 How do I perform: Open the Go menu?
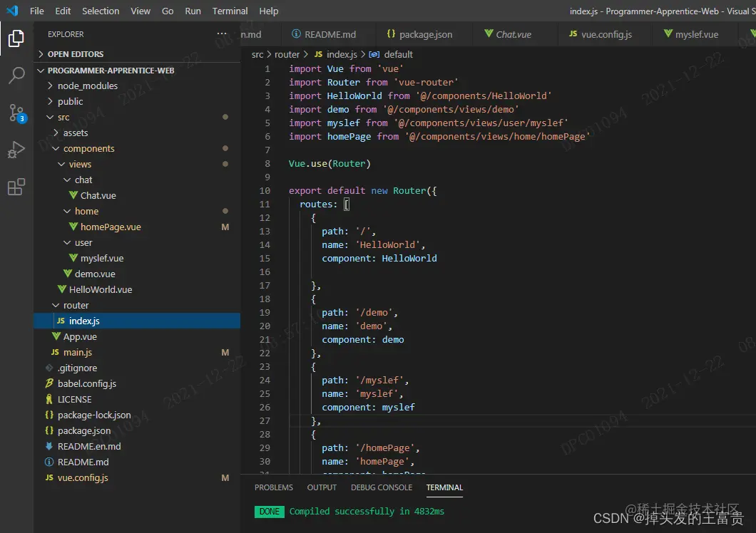point(168,11)
